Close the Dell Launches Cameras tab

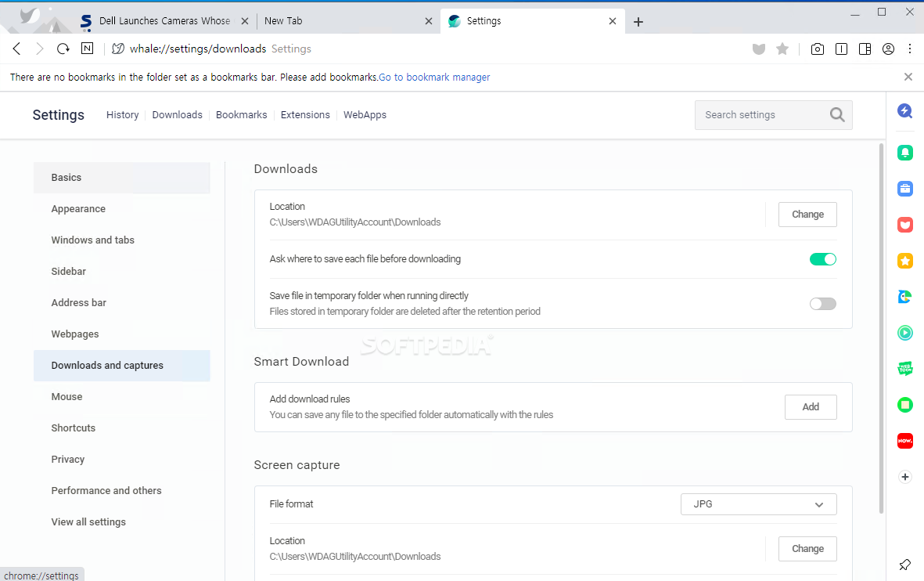(x=245, y=21)
